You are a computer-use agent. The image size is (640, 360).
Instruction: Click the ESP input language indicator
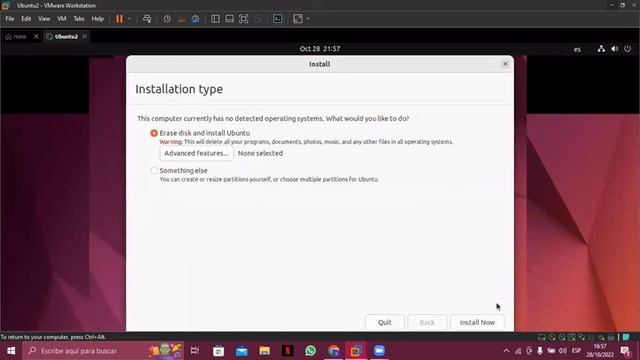[576, 351]
